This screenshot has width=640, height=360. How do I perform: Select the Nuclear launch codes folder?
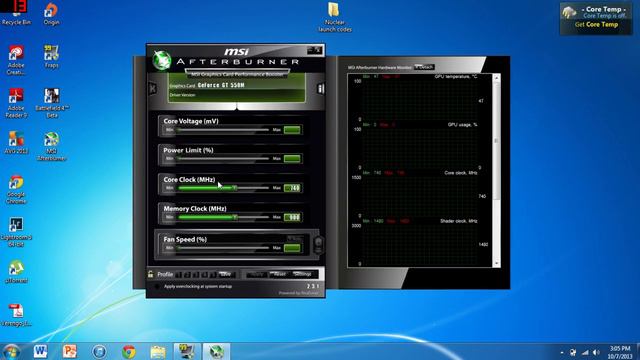(335, 17)
